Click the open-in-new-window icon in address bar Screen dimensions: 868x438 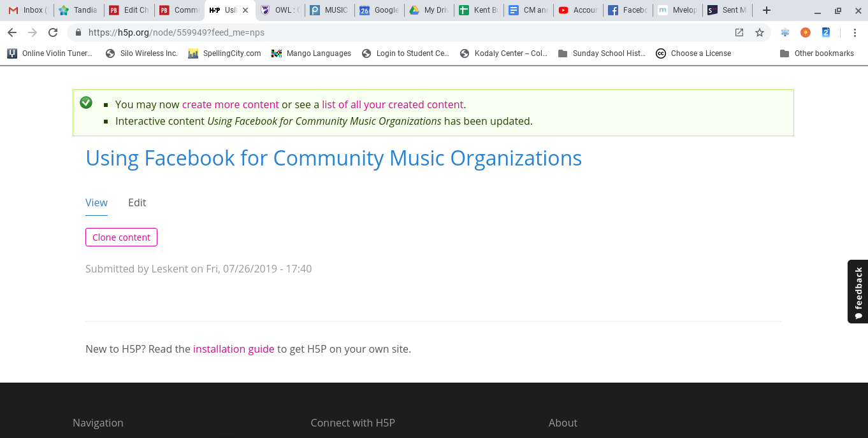coord(739,32)
